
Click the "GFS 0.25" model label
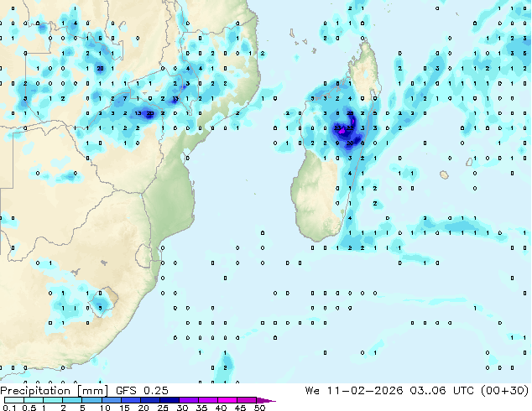(142, 391)
